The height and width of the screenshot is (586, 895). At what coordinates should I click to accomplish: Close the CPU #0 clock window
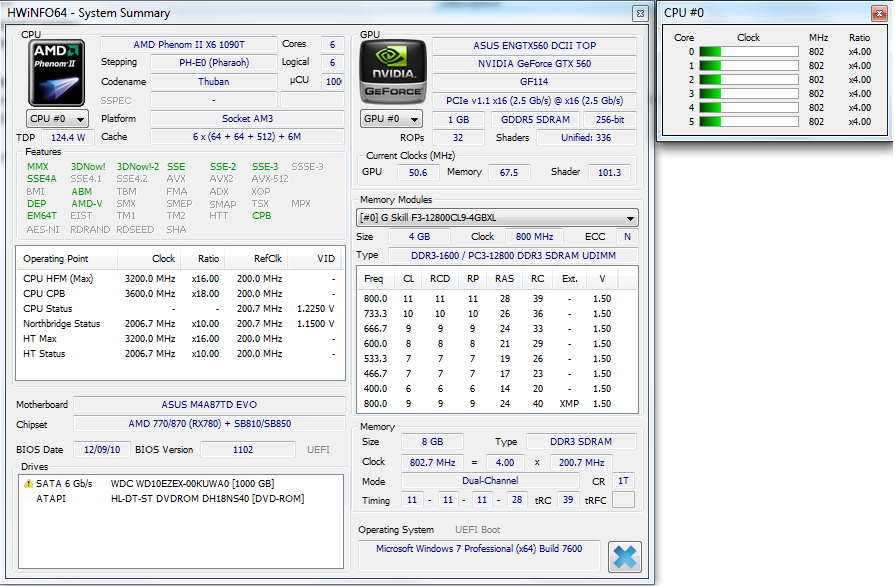[x=878, y=13]
